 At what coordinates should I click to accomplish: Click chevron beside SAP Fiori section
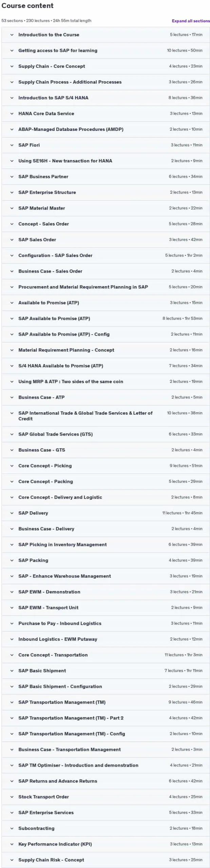[12, 145]
